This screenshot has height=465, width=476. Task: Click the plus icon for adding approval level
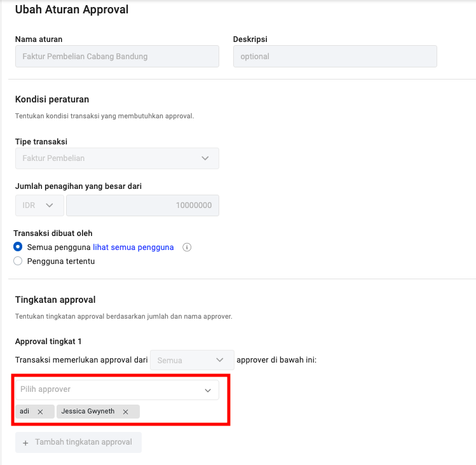tap(25, 442)
